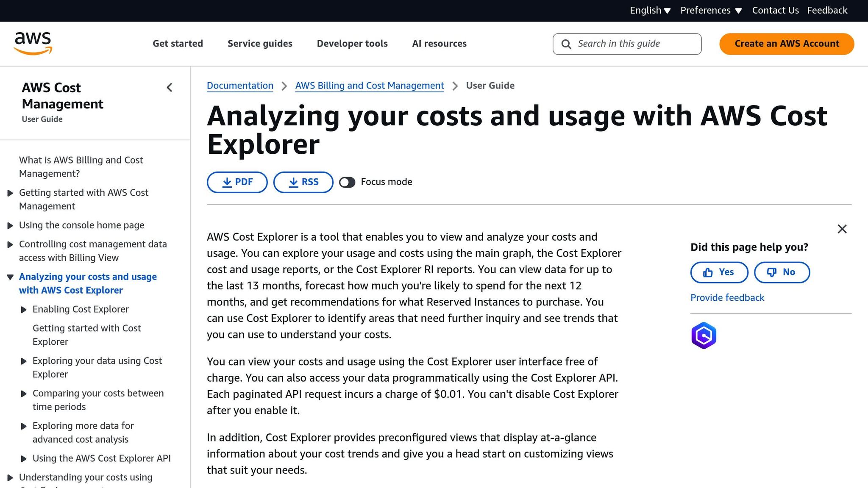Collapse Analyzing your costs and usage section arrow
Image resolution: width=868 pixels, height=488 pixels.
[x=10, y=277]
